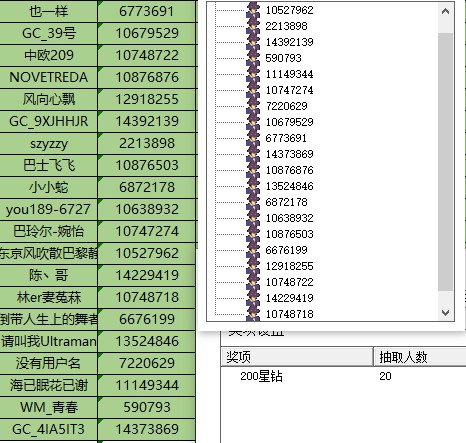The height and width of the screenshot is (443, 466).
Task: Choose the 10876503 entry in the tree list
Action: 289,234
